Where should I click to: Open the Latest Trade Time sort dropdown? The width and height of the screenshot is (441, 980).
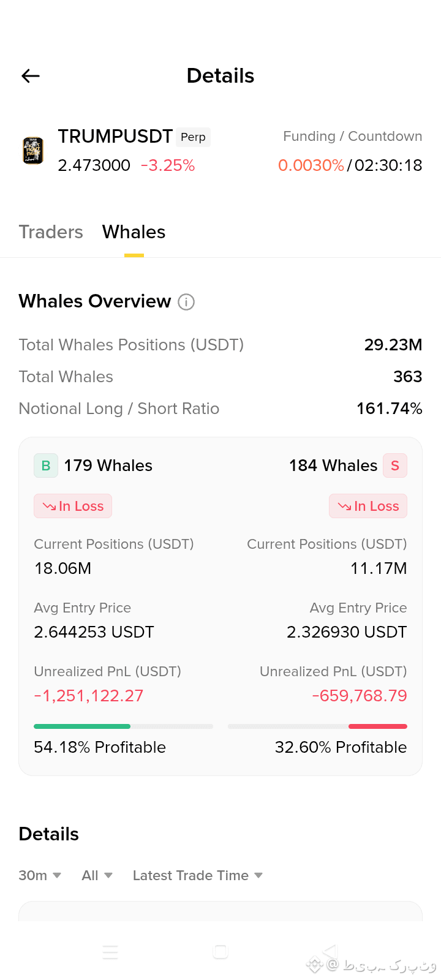coord(198,875)
